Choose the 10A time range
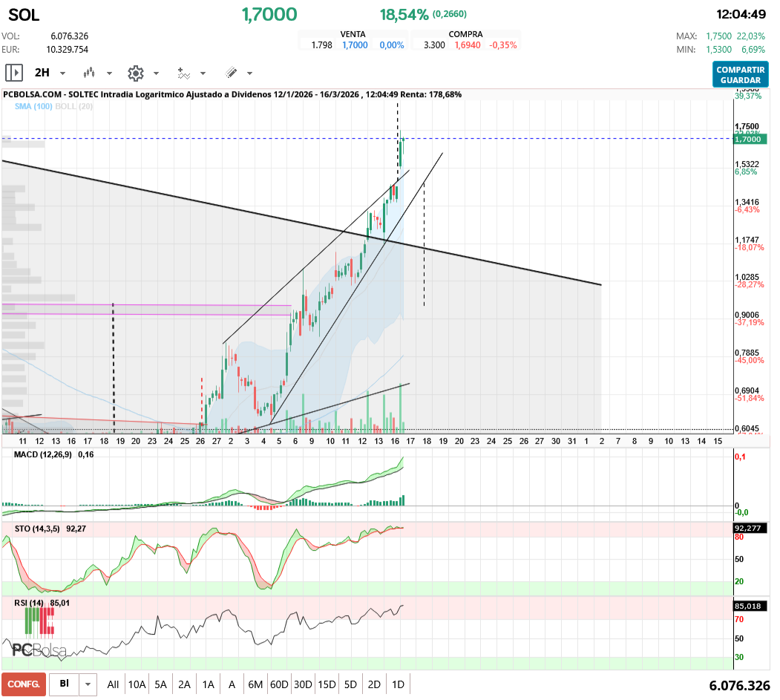This screenshot has width=780, height=700. [137, 684]
